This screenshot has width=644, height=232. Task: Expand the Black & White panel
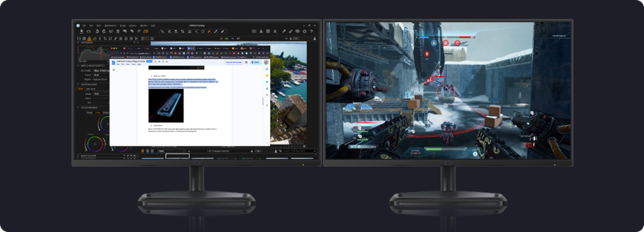pyautogui.click(x=78, y=156)
